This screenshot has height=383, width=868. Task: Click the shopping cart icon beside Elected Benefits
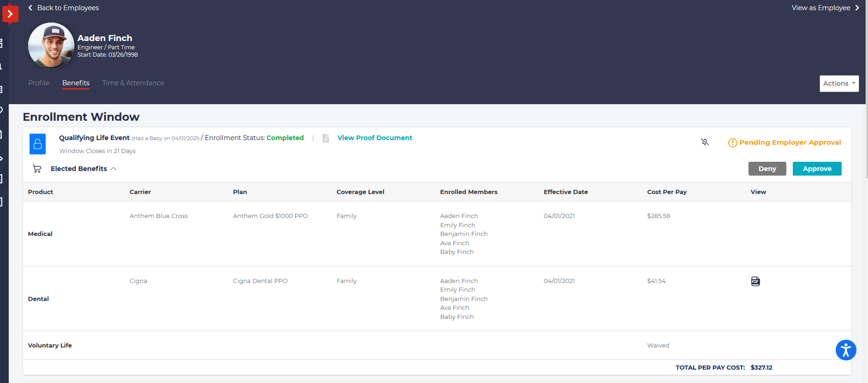(37, 169)
